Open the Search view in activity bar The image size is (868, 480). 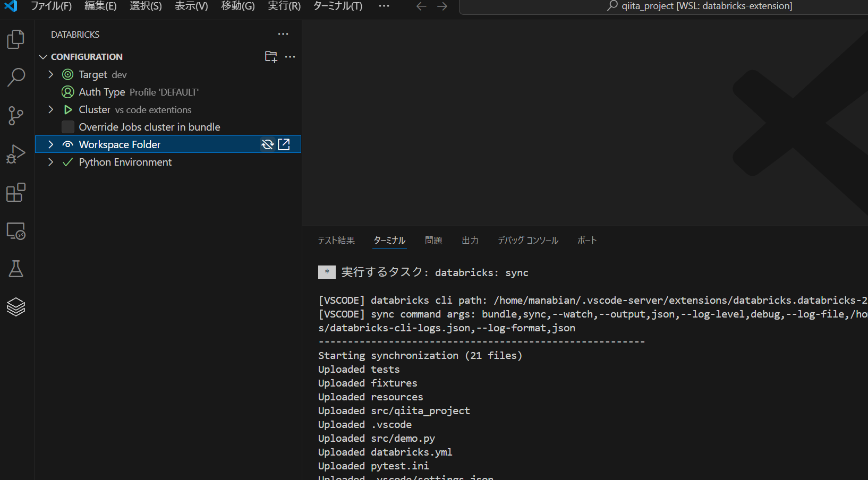pyautogui.click(x=16, y=78)
